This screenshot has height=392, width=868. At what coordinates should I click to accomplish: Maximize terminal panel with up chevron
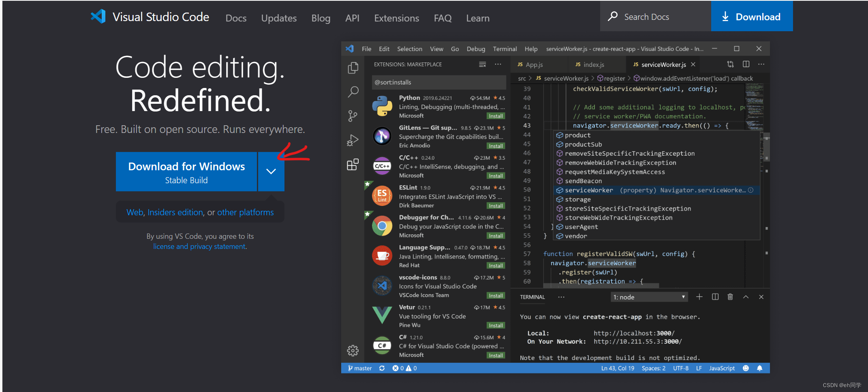pos(746,297)
